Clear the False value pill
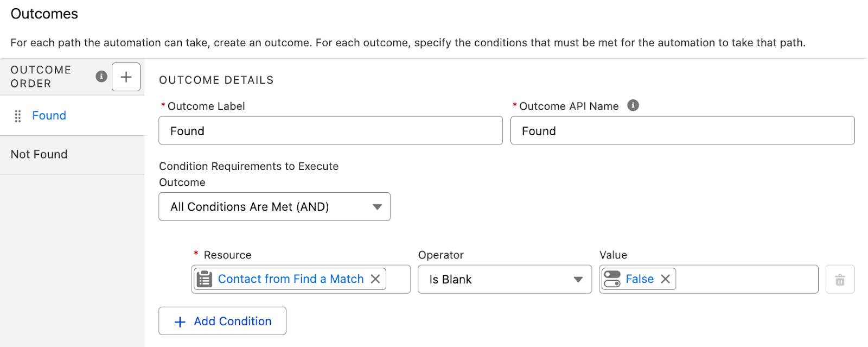The image size is (868, 347). pos(665,279)
